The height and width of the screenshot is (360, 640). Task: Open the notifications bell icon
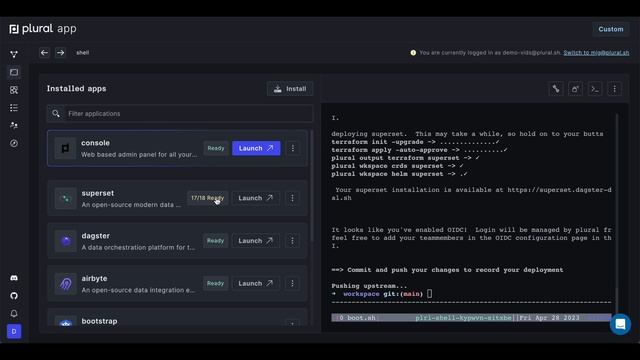tap(14, 313)
